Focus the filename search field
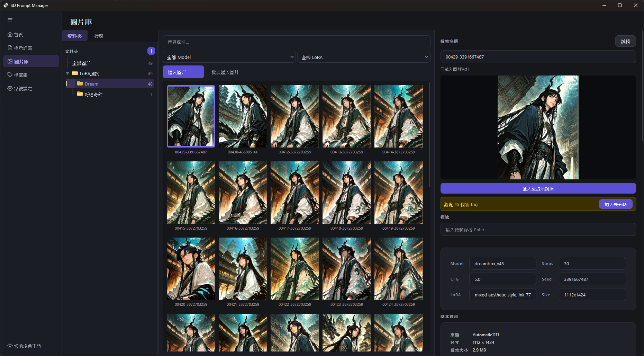This screenshot has width=644, height=356. coord(296,42)
